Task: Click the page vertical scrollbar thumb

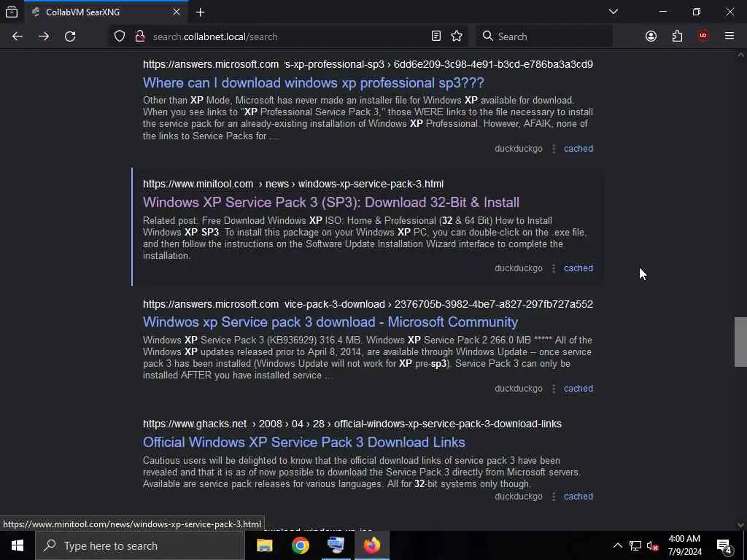Action: [x=740, y=341]
